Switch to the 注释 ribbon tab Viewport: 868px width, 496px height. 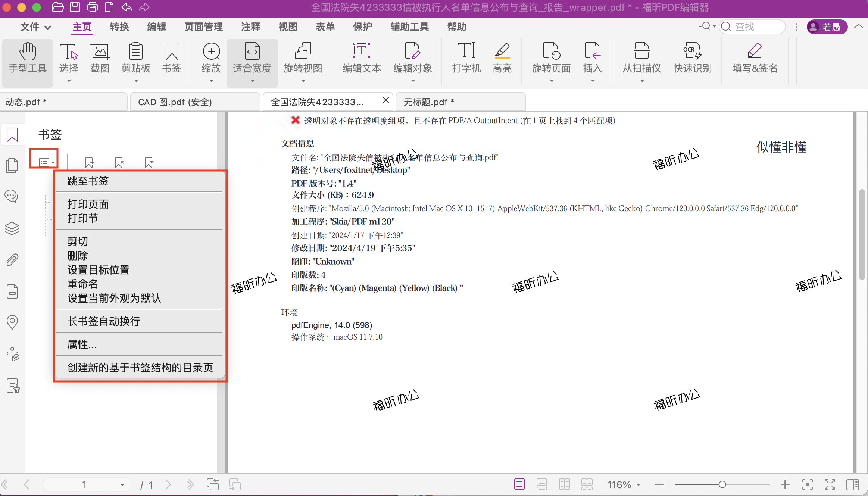[x=250, y=26]
